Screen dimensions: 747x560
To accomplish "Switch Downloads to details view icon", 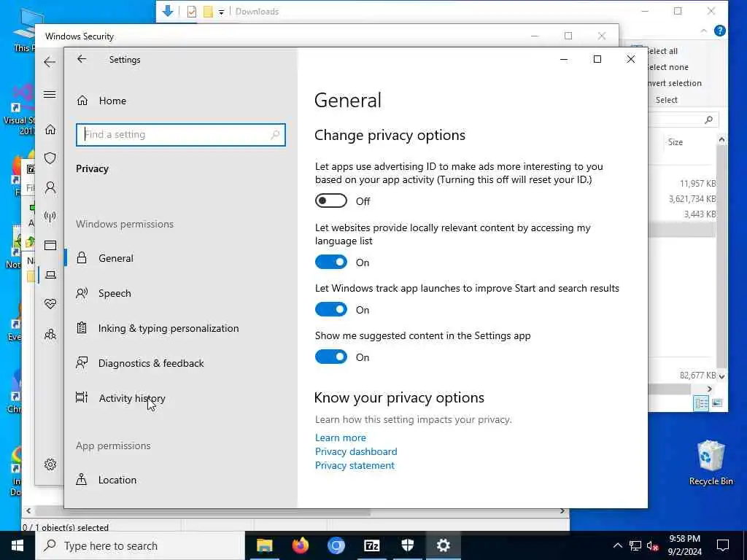I will (x=701, y=403).
